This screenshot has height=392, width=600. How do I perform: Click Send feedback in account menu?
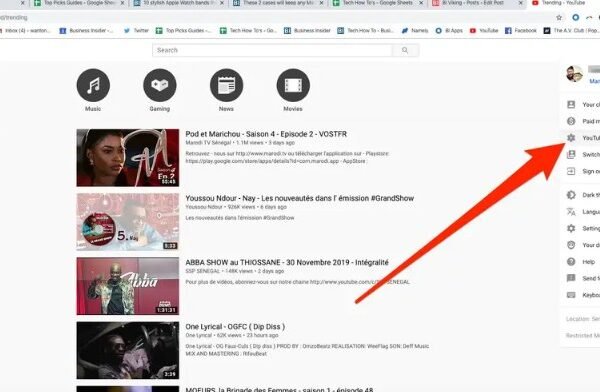(x=582, y=278)
